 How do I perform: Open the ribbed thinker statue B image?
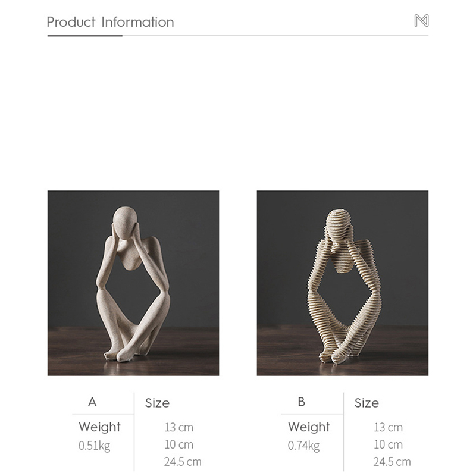(x=343, y=283)
